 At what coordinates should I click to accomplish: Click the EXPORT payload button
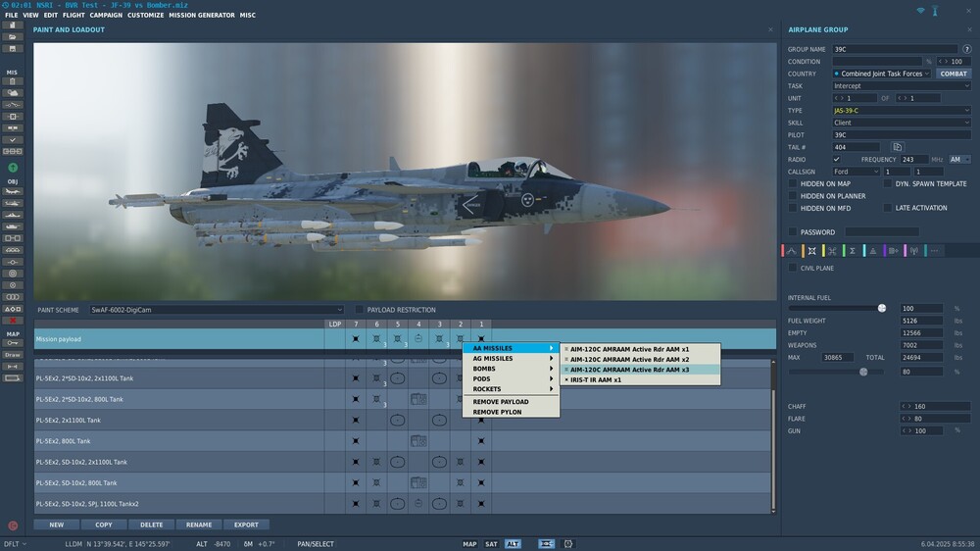coord(246,525)
